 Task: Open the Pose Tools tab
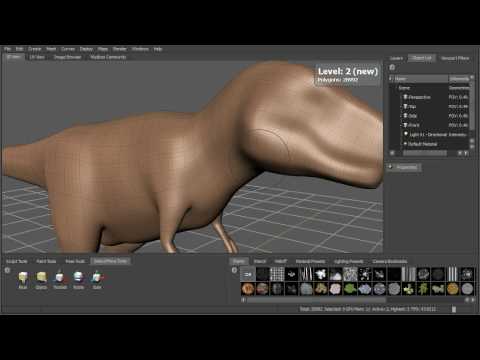[x=75, y=261]
